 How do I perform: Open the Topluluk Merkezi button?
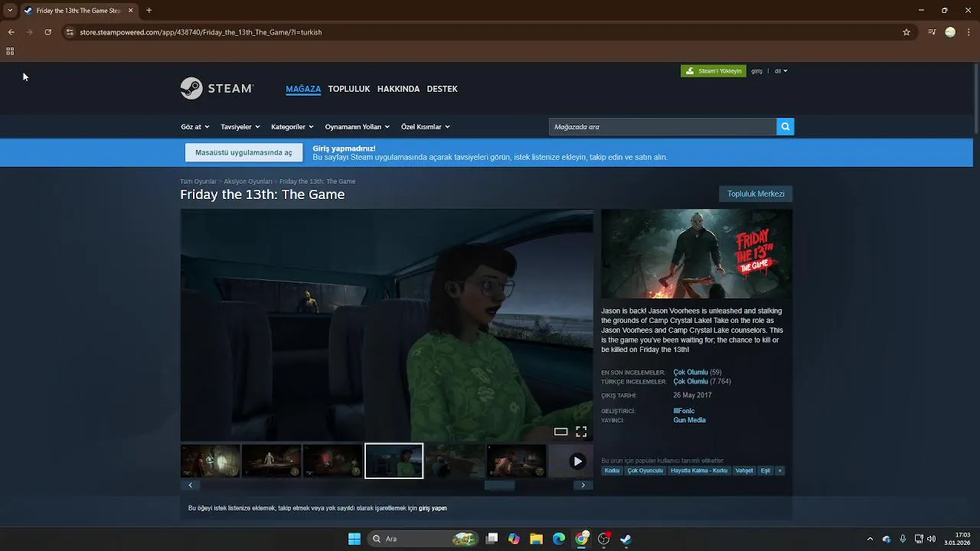756,194
